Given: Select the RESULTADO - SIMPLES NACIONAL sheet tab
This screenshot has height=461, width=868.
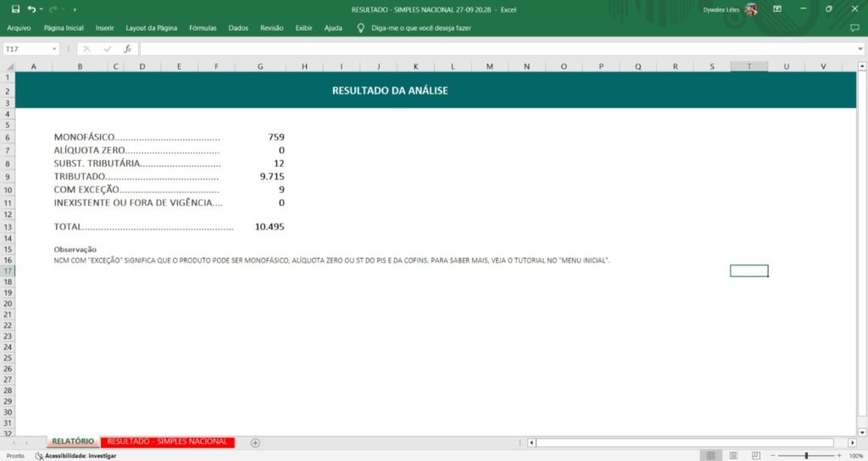Looking at the screenshot, I should [167, 442].
